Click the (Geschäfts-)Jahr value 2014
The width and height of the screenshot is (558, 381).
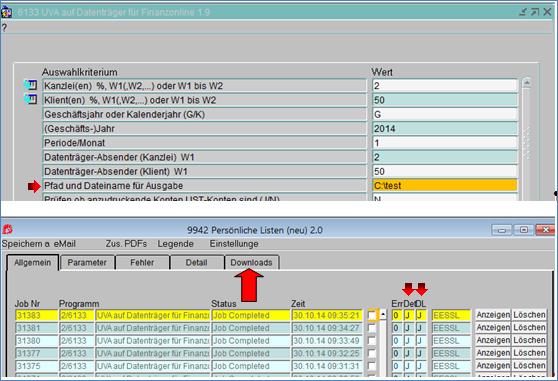click(445, 128)
